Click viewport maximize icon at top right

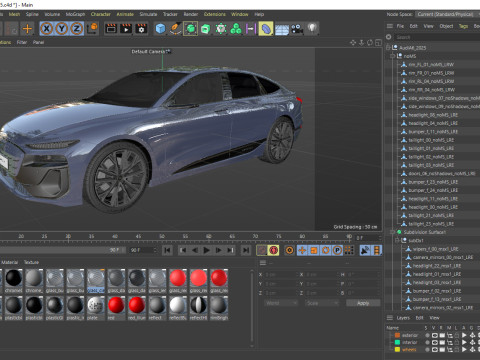point(378,43)
